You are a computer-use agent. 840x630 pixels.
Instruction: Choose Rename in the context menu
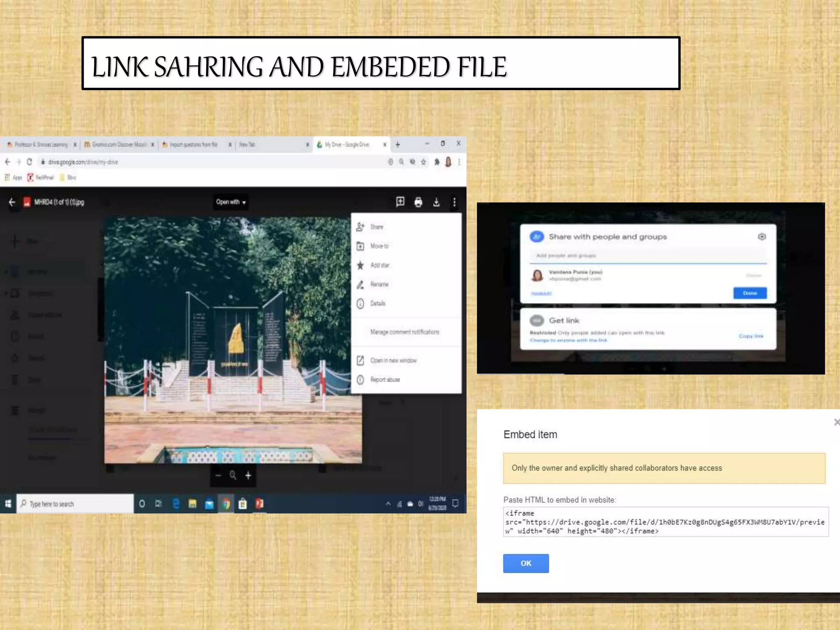[379, 284]
